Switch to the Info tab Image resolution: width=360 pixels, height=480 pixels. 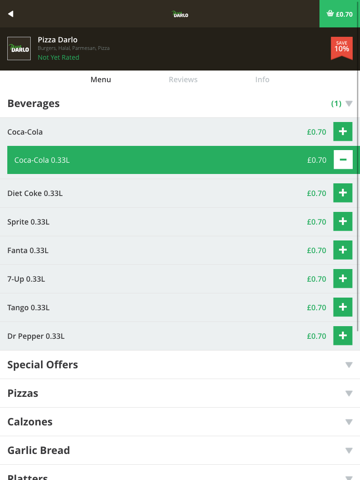coord(262,80)
